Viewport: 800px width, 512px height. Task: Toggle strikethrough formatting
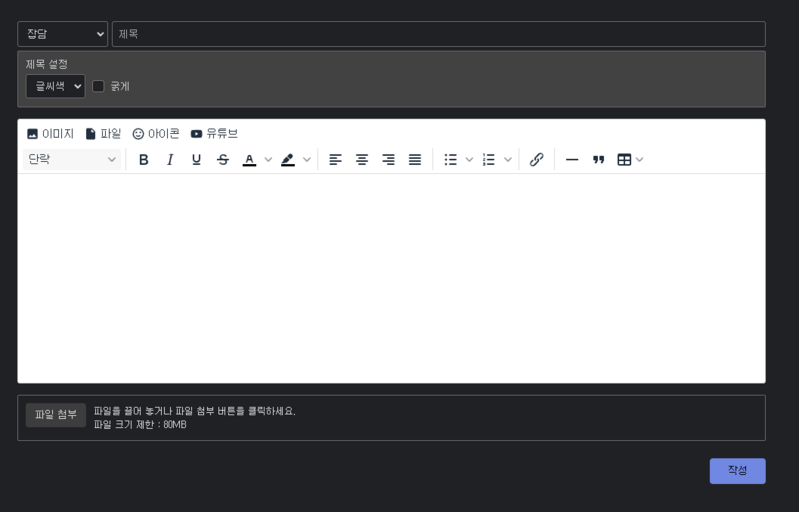tap(223, 160)
